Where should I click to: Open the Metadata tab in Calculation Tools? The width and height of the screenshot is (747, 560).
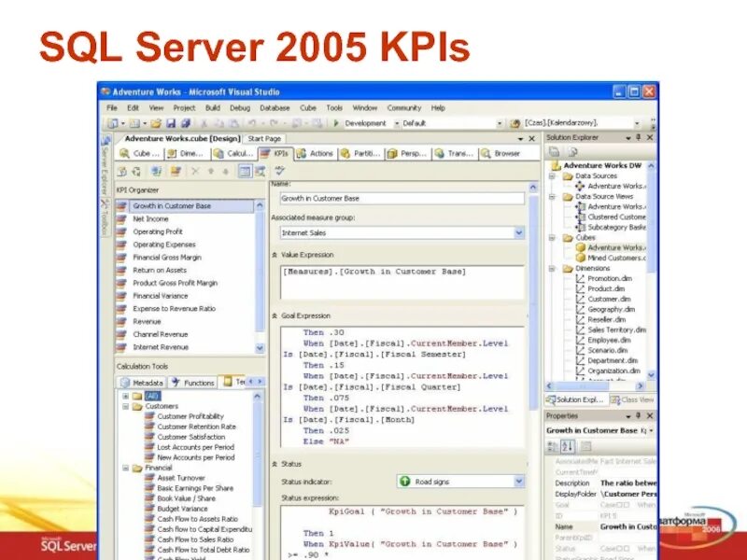click(x=142, y=383)
